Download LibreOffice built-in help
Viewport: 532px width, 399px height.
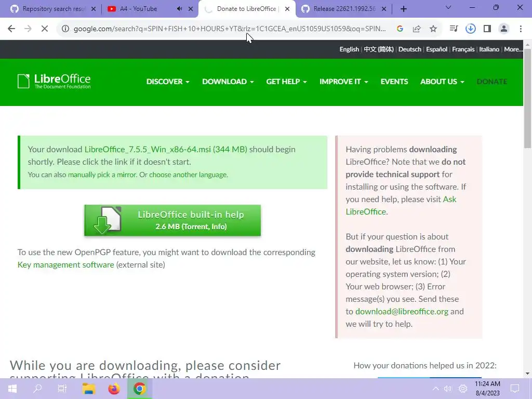[x=172, y=220]
